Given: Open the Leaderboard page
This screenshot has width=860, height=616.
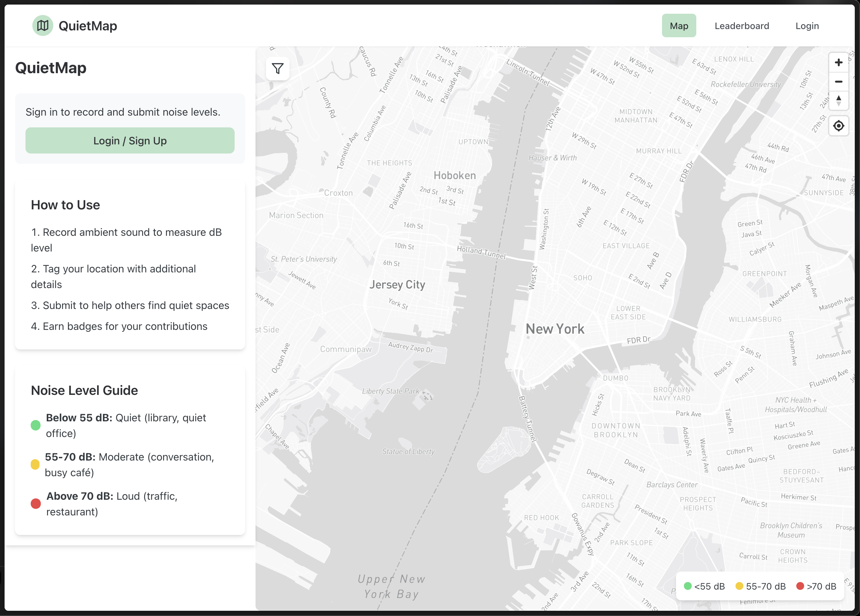Looking at the screenshot, I should tap(742, 26).
